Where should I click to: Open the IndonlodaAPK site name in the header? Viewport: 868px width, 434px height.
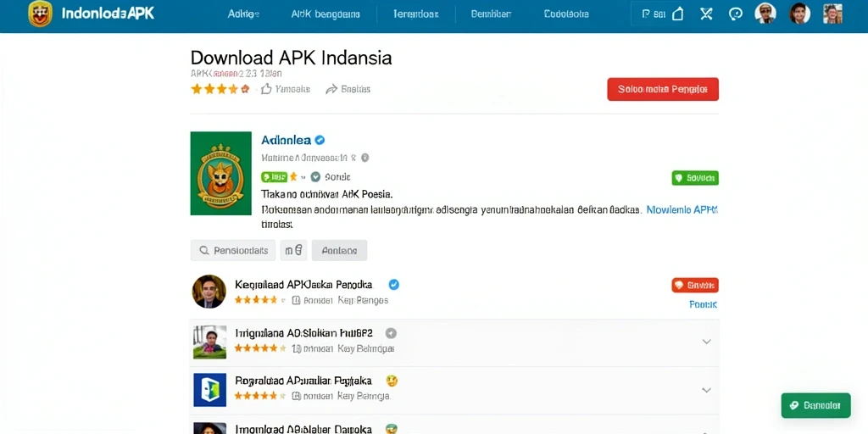pos(108,14)
